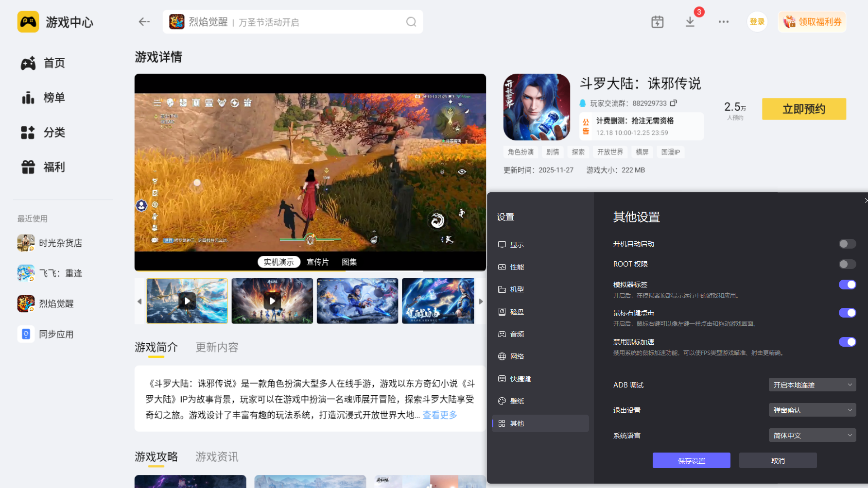The height and width of the screenshot is (488, 868).
Task: Open the calendar check-in icon
Action: point(657,22)
